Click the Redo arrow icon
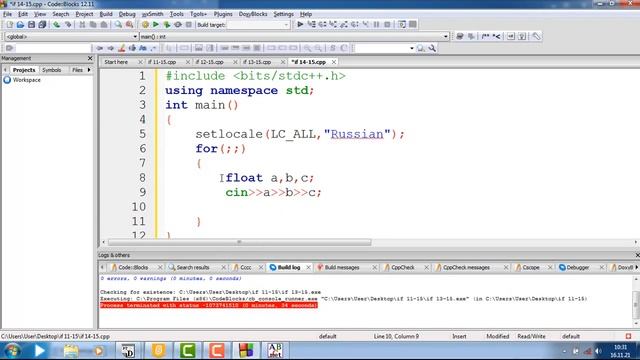640x360 pixels. click(x=68, y=24)
